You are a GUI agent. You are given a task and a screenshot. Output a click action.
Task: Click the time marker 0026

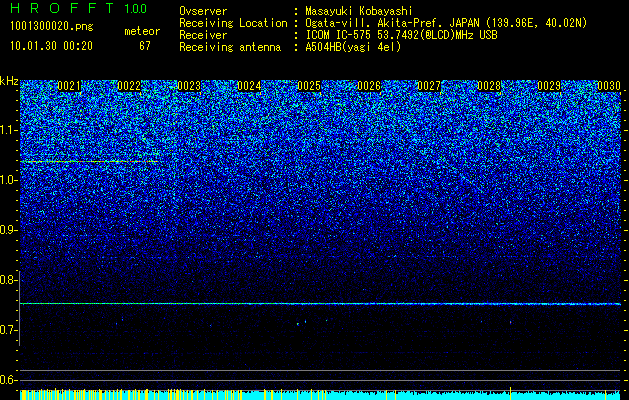point(369,86)
